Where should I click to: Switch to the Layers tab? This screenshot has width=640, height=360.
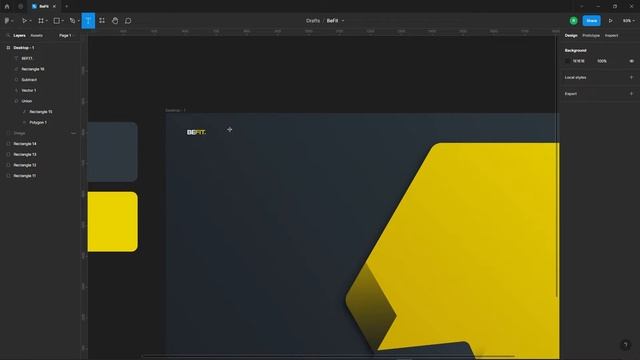pos(19,36)
